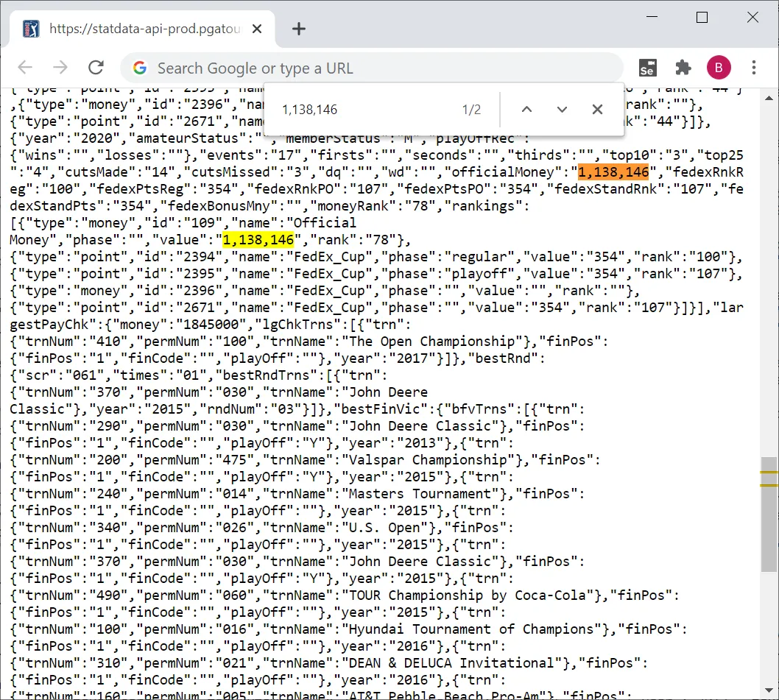Click the Google logo in the address bar
This screenshot has height=700, width=779.
(140, 68)
